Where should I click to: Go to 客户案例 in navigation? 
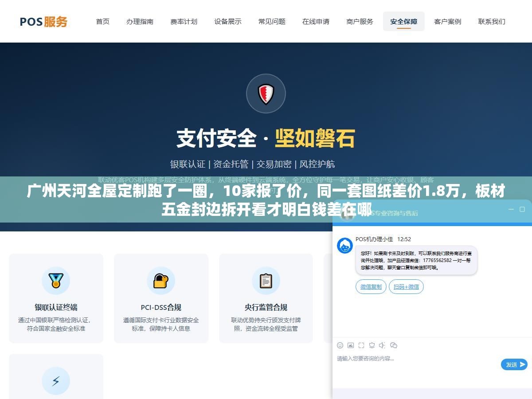click(448, 21)
